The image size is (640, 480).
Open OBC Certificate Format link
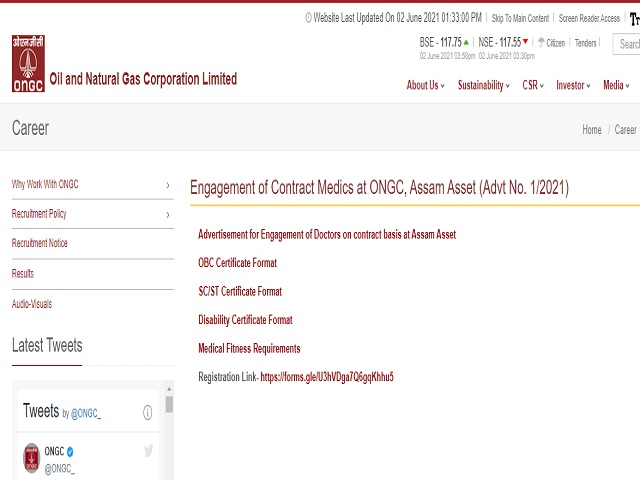point(238,263)
